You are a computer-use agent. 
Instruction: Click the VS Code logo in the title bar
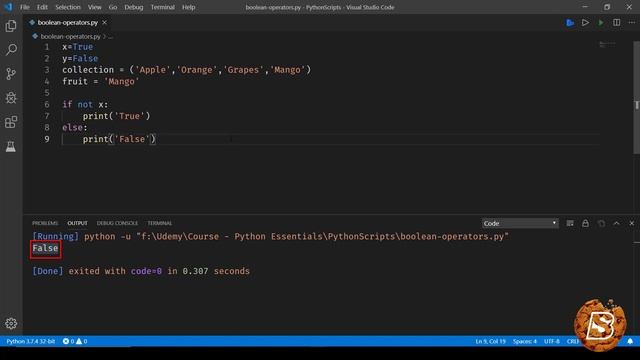[x=8, y=7]
